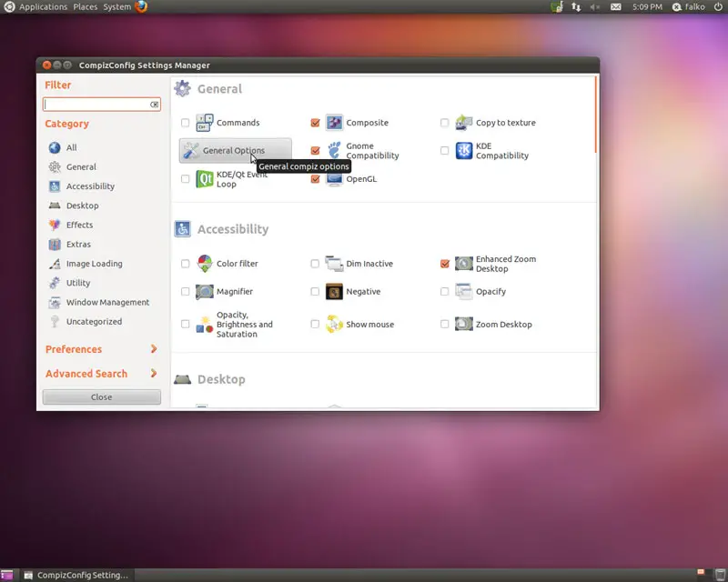Click the clear icon in Filter field
Screen dimensions: 728x582
pos(154,105)
